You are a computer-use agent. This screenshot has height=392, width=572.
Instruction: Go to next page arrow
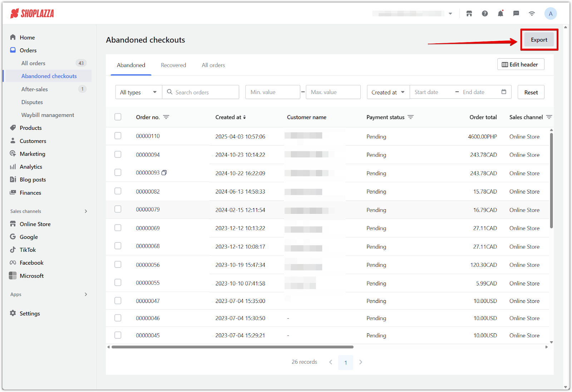[x=361, y=362]
